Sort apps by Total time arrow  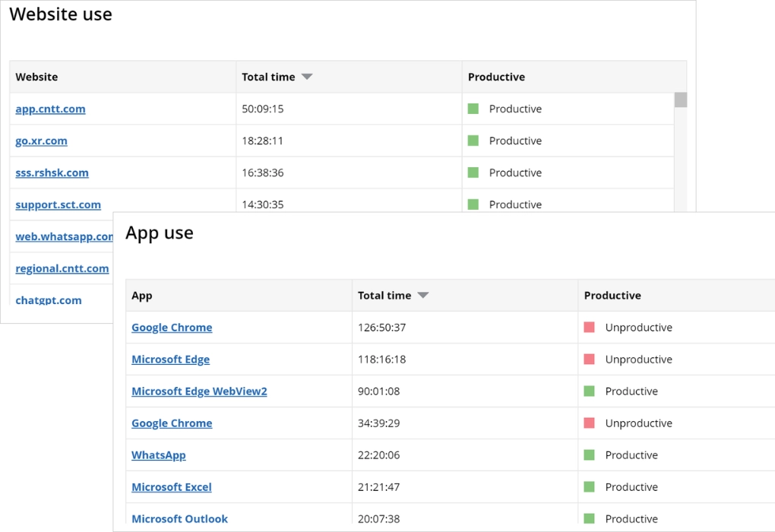click(423, 296)
